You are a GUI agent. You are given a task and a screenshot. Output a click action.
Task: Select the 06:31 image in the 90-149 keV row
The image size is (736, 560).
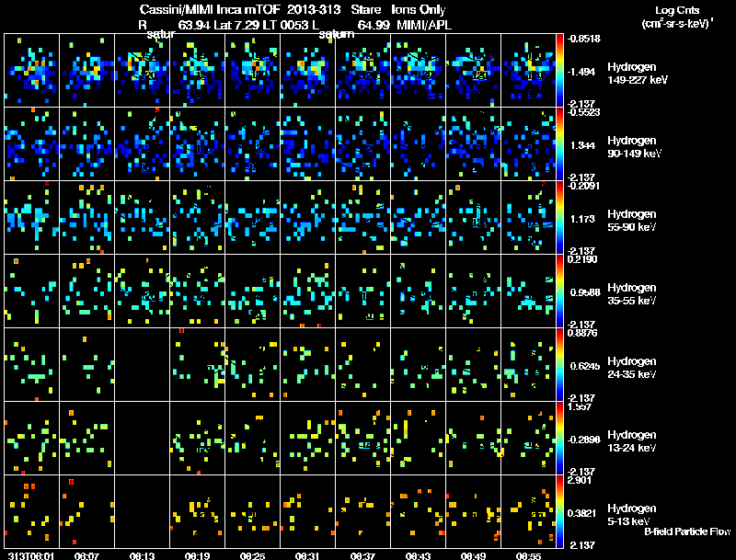coord(308,143)
